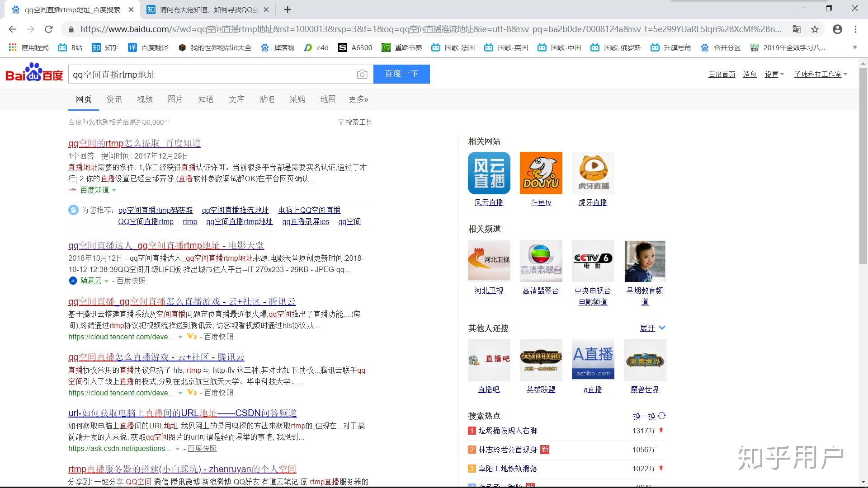
Task: Expand 展开 in 其他人还搜 section
Action: (652, 328)
